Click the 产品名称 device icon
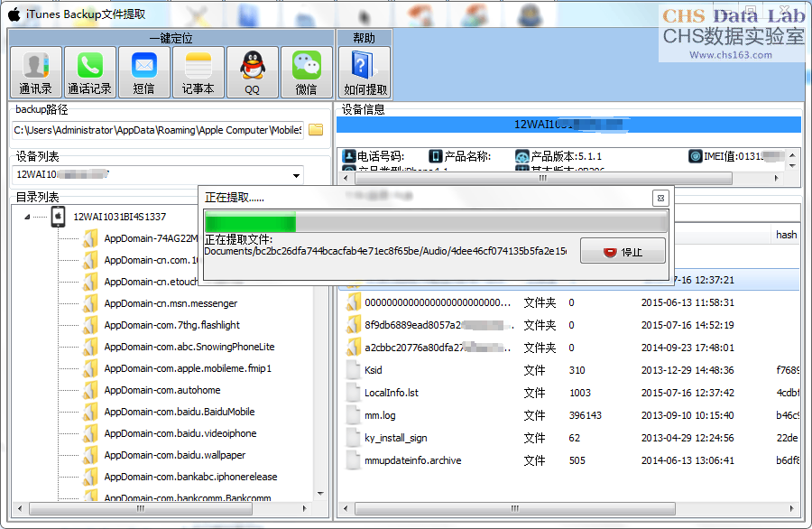The height and width of the screenshot is (529, 812). click(x=436, y=156)
